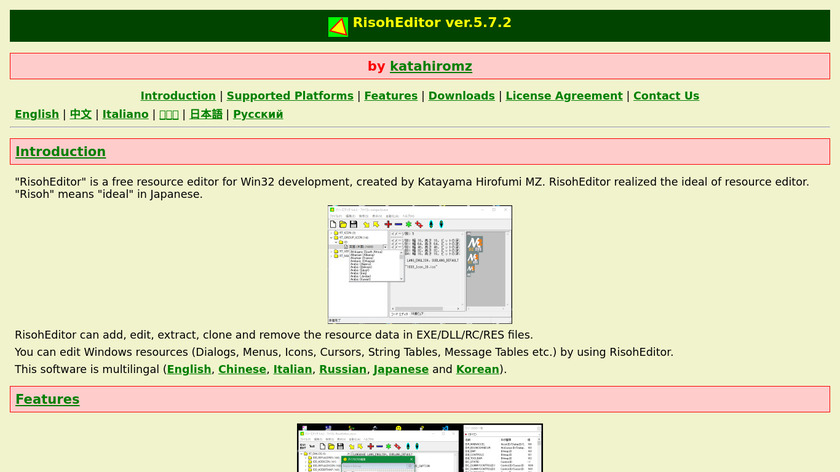Follow the Russian link in multilingual sentence
Image resolution: width=840 pixels, height=472 pixels.
[343, 369]
